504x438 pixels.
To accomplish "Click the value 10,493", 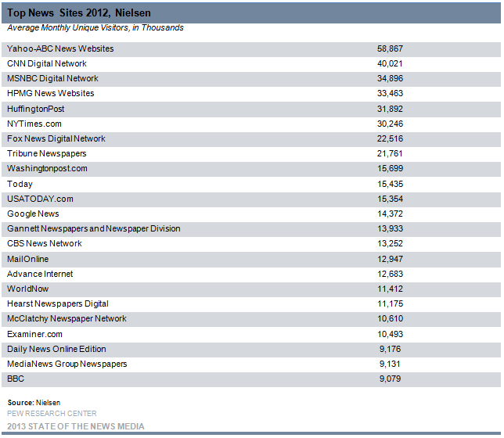I will [x=390, y=334].
